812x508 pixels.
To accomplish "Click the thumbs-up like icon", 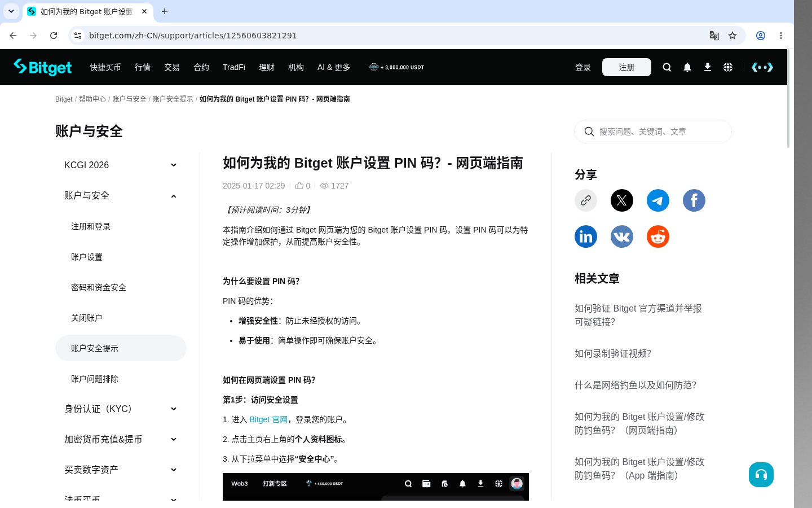I will point(299,185).
